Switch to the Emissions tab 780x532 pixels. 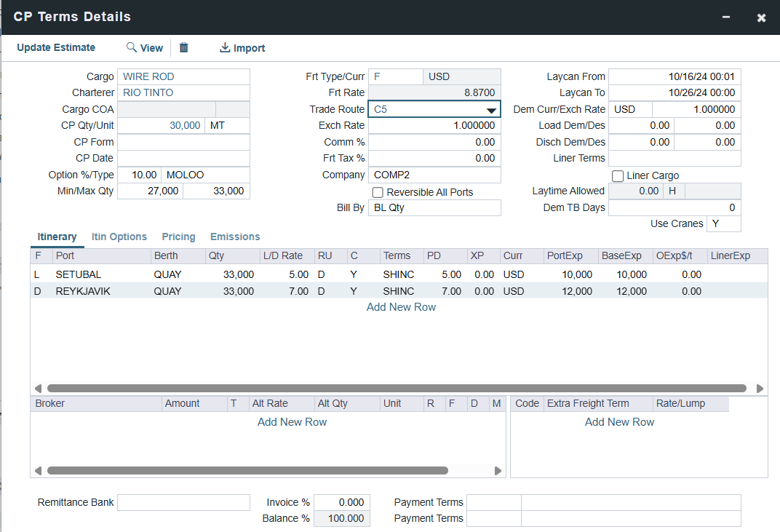point(235,237)
